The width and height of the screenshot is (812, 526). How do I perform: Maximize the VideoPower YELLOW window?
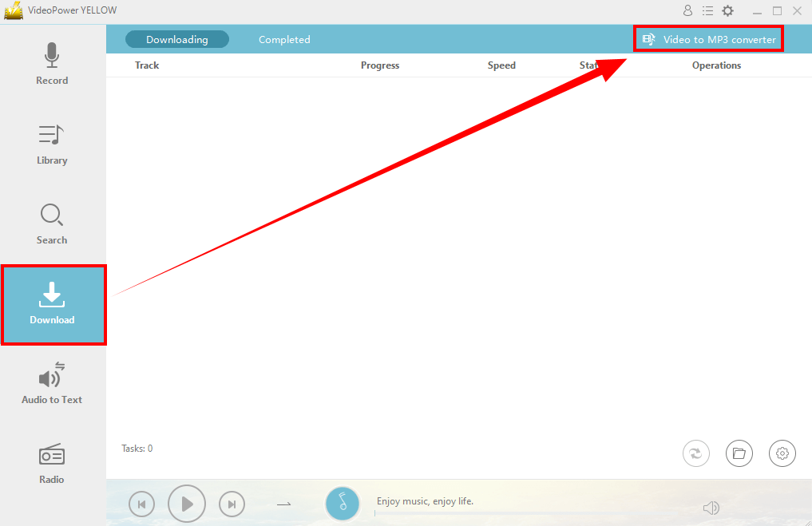click(777, 11)
